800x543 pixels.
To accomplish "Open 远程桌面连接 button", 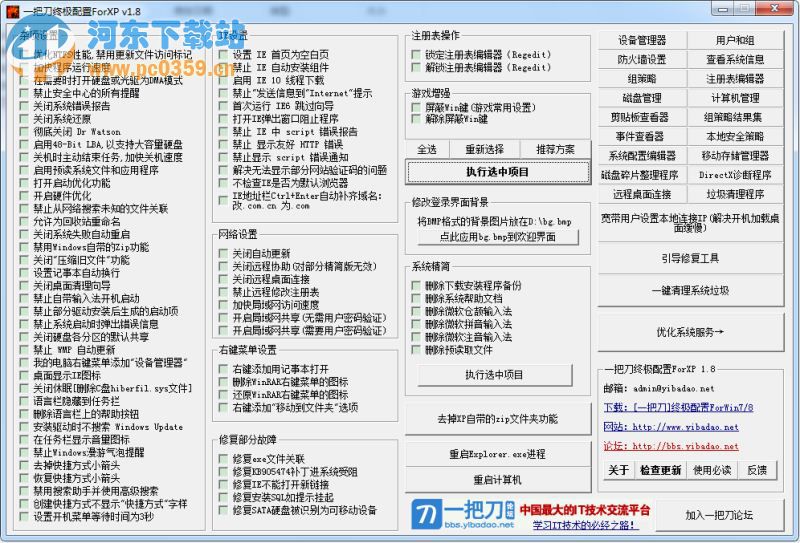I will point(642,194).
